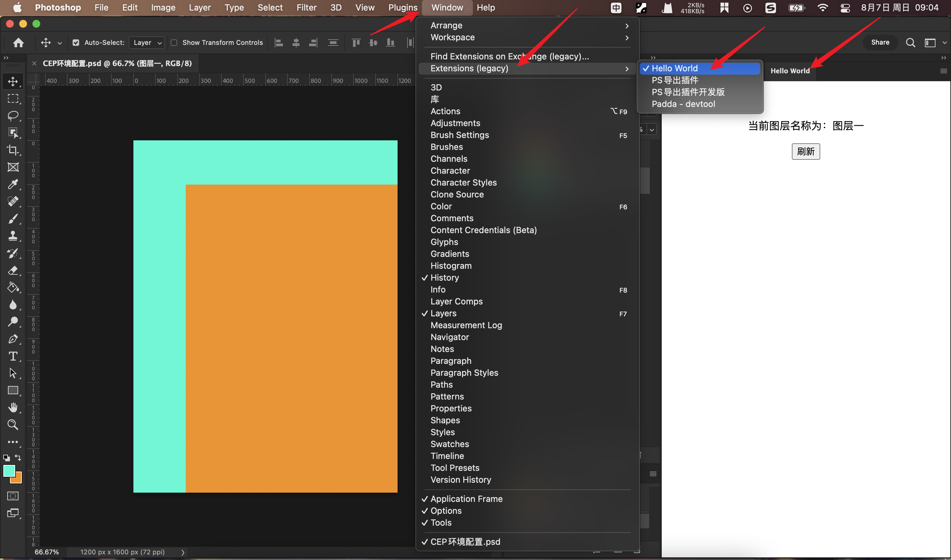
Task: Select the Horizontal Type tool
Action: tap(13, 356)
